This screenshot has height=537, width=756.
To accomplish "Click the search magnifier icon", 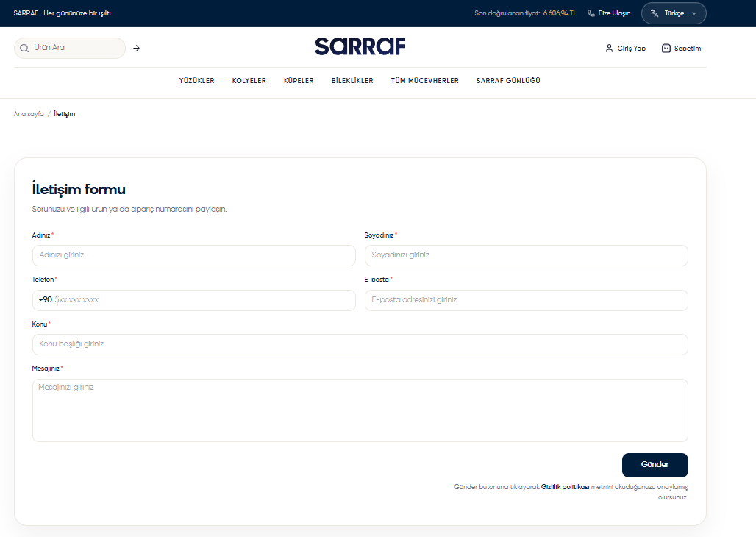I will pyautogui.click(x=24, y=49).
